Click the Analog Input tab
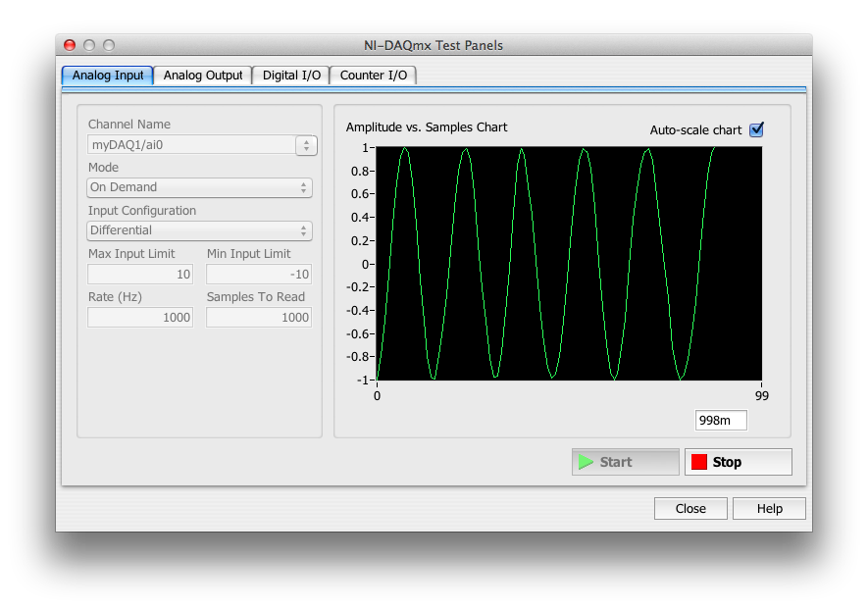Image resolution: width=868 pixels, height=609 pixels. pos(108,76)
